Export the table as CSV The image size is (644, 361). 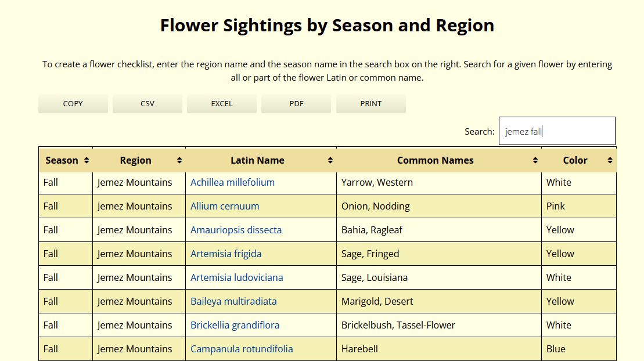pos(147,103)
